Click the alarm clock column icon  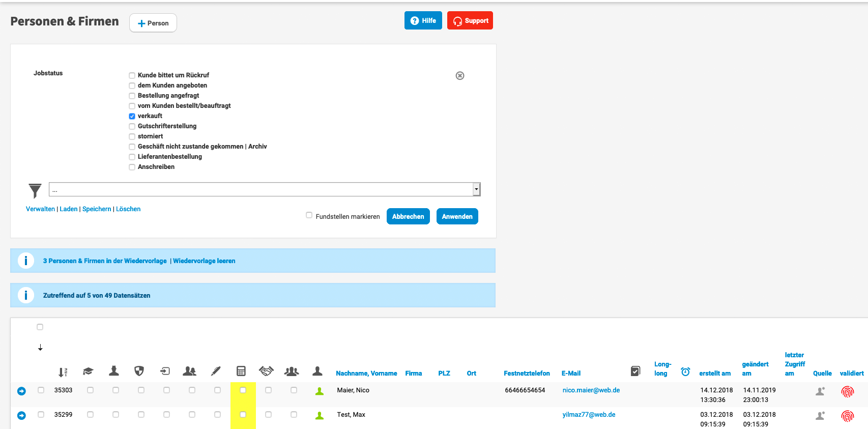(x=685, y=371)
